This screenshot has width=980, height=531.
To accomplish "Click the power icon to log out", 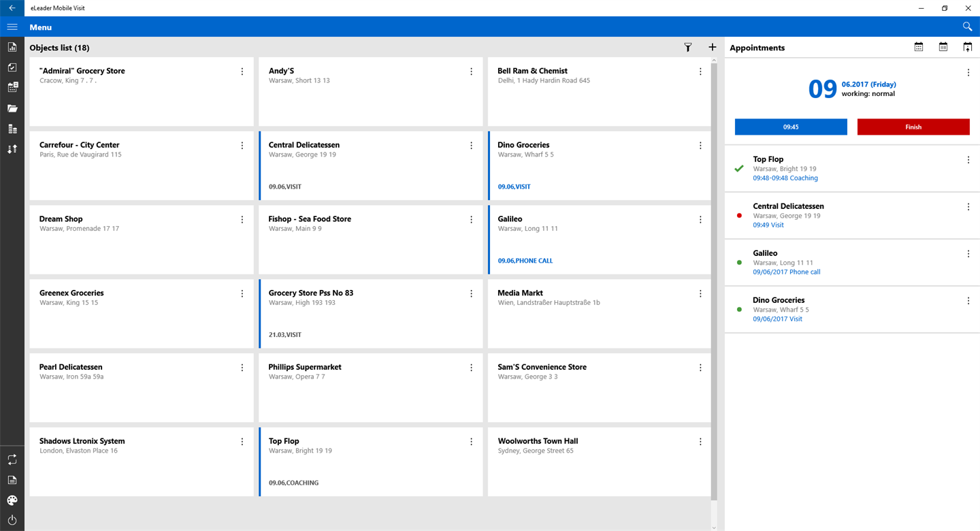I will (x=12, y=520).
